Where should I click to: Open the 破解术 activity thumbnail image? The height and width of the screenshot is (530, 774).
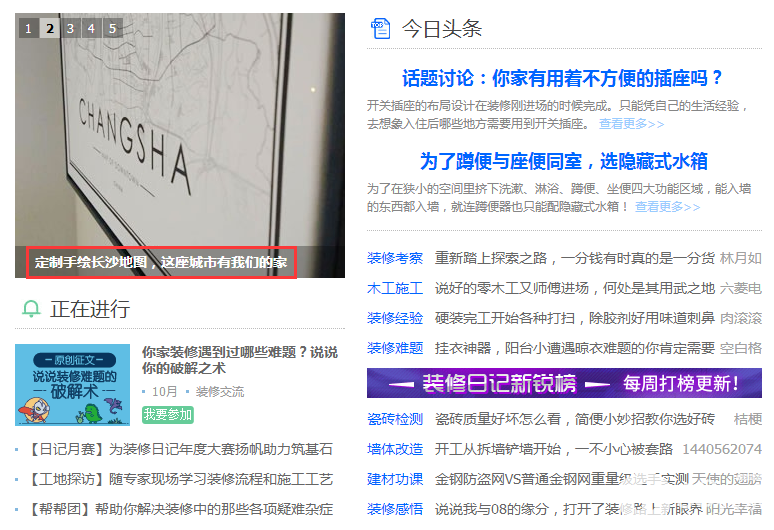(73, 384)
